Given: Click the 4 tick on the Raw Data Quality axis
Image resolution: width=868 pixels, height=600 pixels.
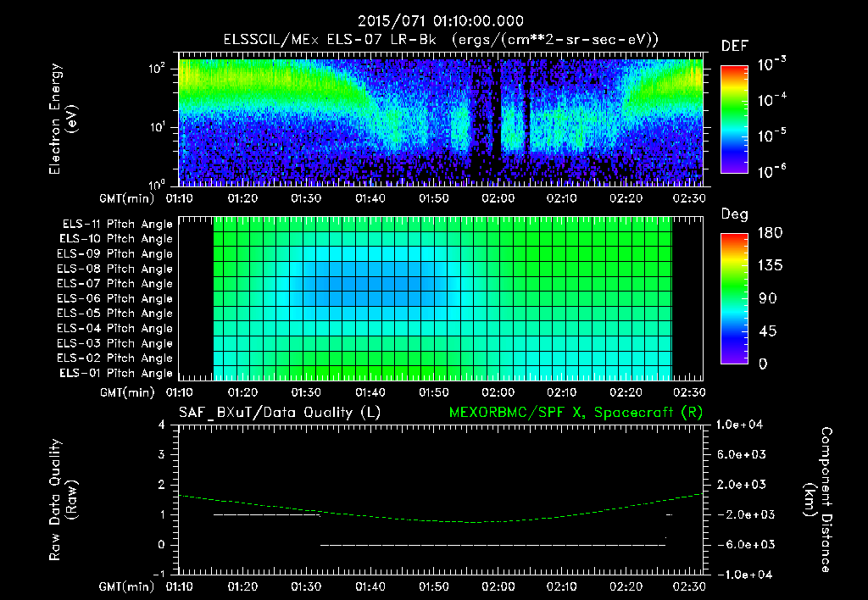Looking at the screenshot, I should pos(162,425).
